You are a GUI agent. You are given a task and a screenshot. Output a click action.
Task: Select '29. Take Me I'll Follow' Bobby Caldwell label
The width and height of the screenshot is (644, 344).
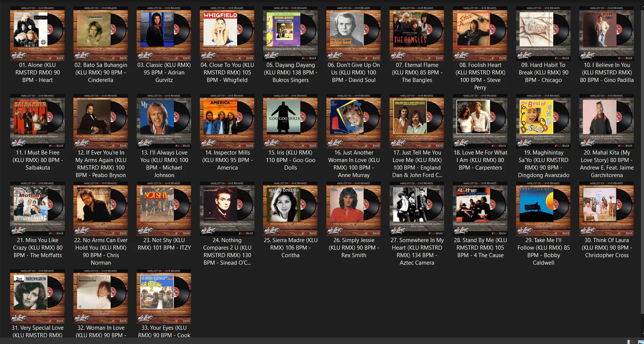tap(544, 252)
